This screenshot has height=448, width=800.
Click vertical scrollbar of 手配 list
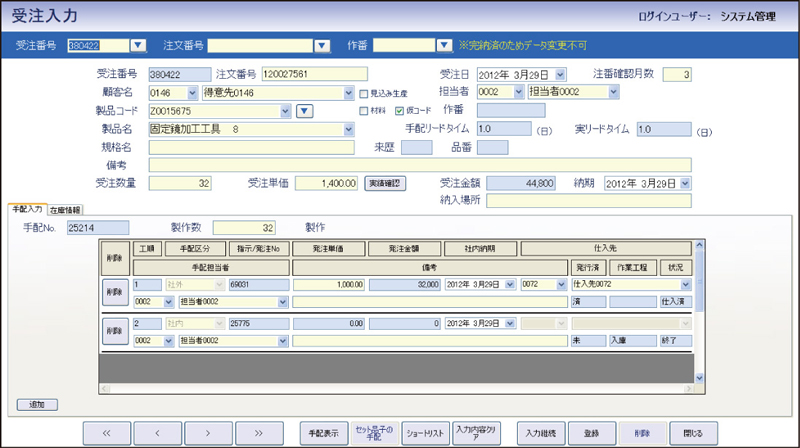[x=699, y=311]
